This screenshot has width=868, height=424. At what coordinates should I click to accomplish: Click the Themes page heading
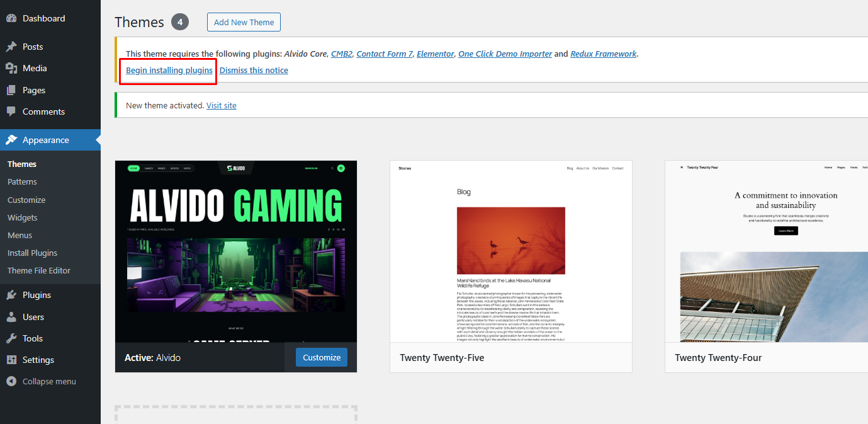(x=140, y=22)
